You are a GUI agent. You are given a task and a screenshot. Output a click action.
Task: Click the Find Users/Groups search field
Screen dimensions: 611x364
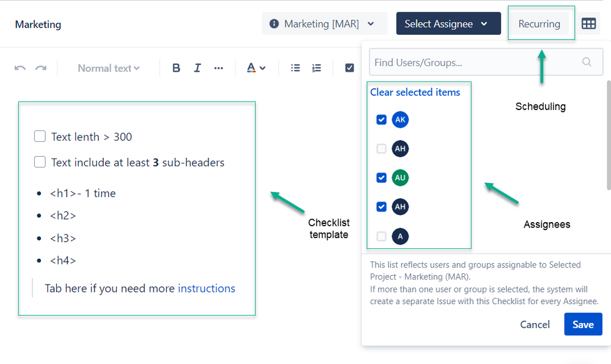[486, 62]
